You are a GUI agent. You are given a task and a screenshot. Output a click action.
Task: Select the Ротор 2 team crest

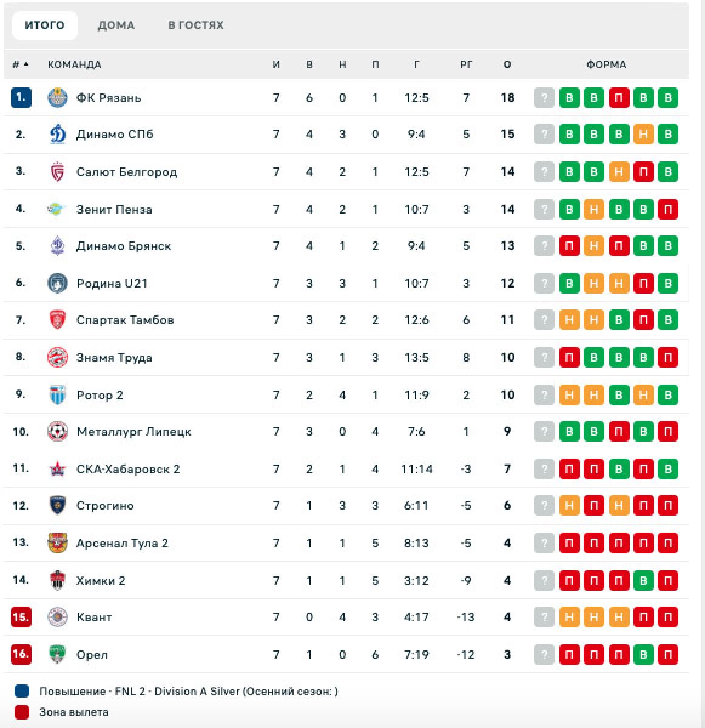pos(58,395)
